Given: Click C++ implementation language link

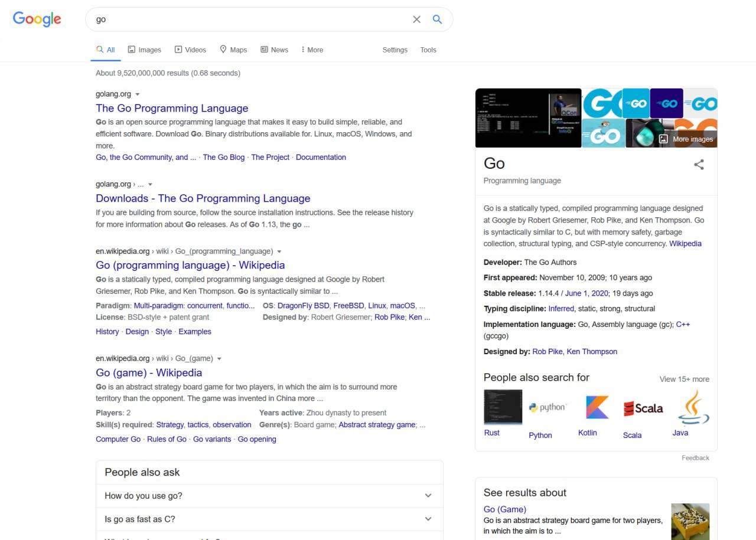Looking at the screenshot, I should point(683,325).
